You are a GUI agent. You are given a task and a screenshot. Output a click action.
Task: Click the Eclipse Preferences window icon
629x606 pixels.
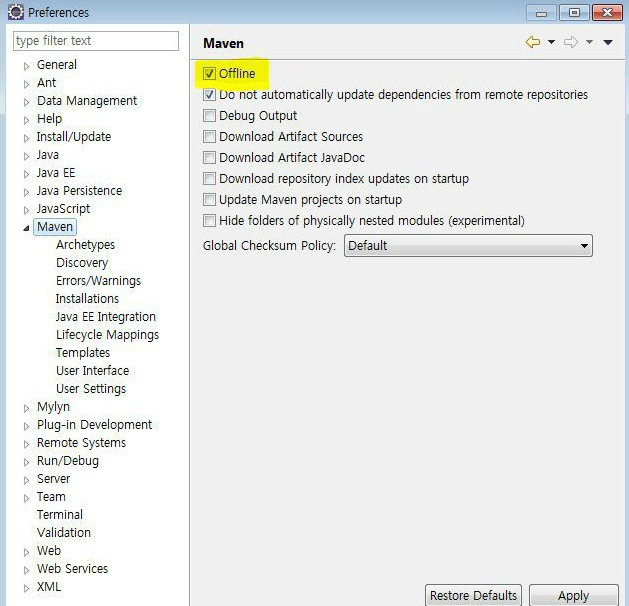tap(16, 12)
